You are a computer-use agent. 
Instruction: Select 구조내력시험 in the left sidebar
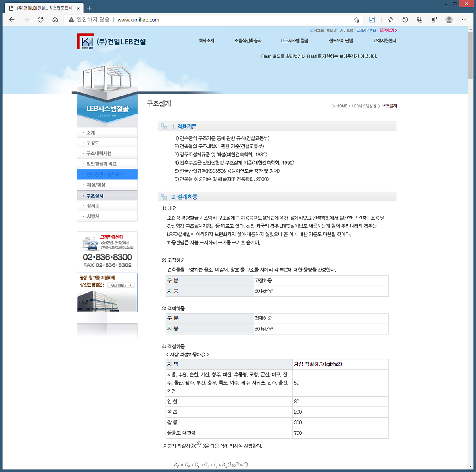coord(99,153)
